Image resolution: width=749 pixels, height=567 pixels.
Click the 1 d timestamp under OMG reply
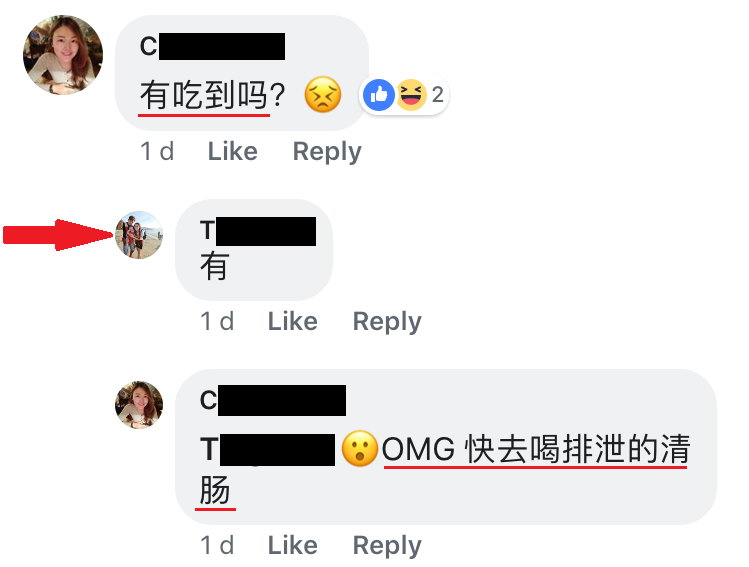(x=217, y=545)
